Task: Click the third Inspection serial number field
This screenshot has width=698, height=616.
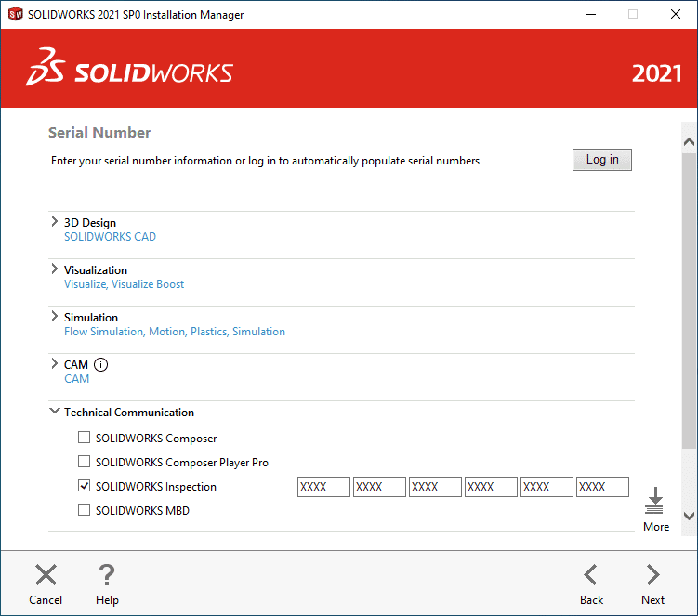Action: coord(435,487)
